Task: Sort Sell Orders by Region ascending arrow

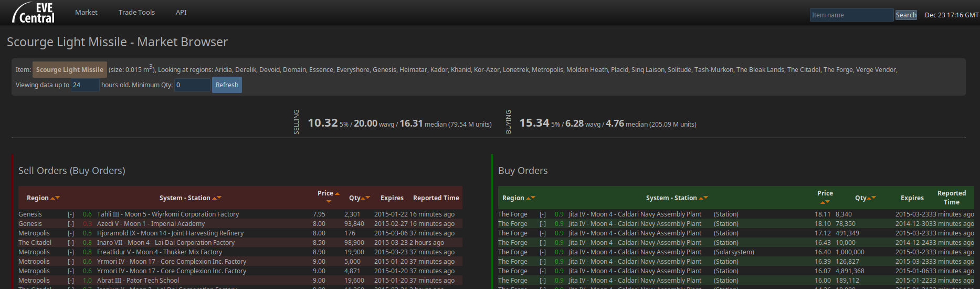Action: [53, 198]
